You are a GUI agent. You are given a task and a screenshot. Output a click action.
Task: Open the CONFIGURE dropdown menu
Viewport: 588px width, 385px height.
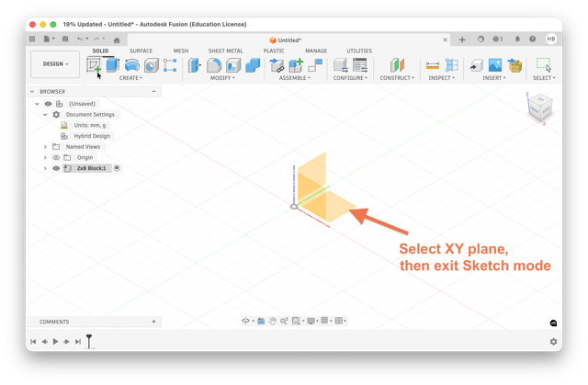[x=350, y=78]
